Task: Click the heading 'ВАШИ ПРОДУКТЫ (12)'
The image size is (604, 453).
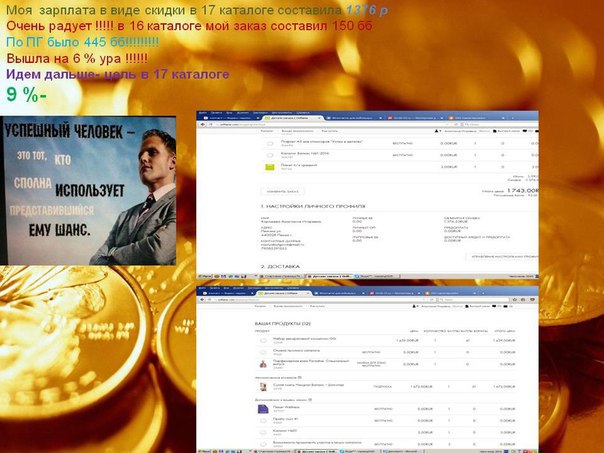Action: [283, 324]
